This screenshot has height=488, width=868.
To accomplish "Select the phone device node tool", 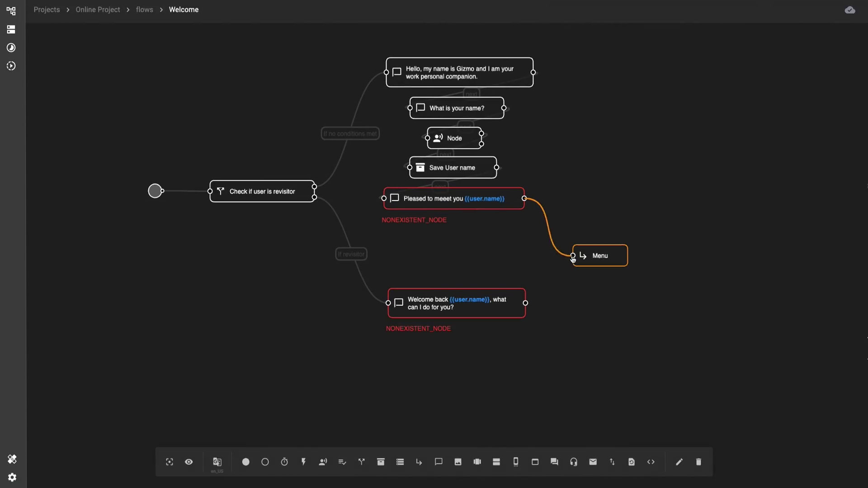I will [516, 462].
